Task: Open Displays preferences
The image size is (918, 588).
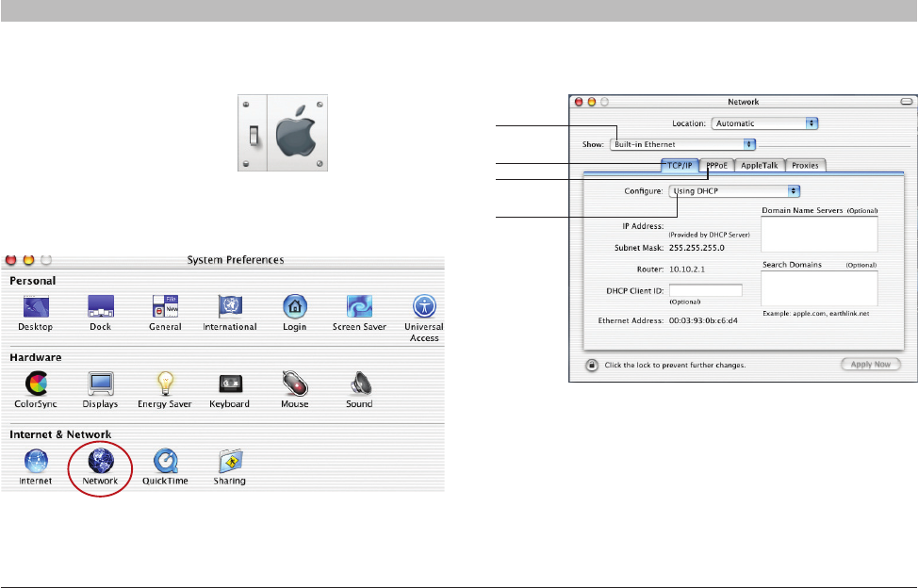Action: point(101,384)
